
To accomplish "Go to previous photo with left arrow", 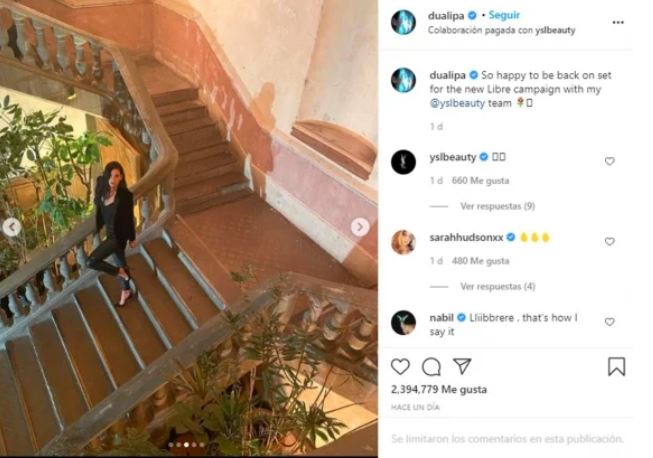I will pos(12,227).
